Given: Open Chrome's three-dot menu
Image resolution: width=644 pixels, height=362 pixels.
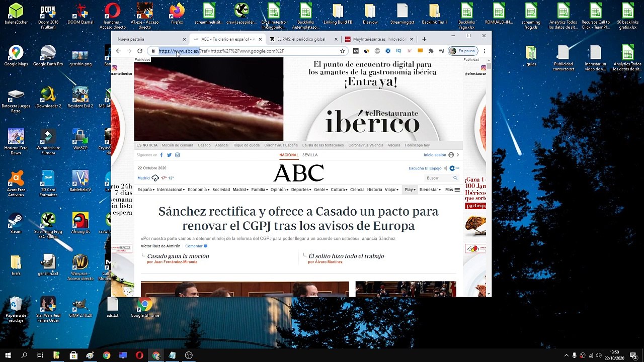Looking at the screenshot, I should click(485, 51).
